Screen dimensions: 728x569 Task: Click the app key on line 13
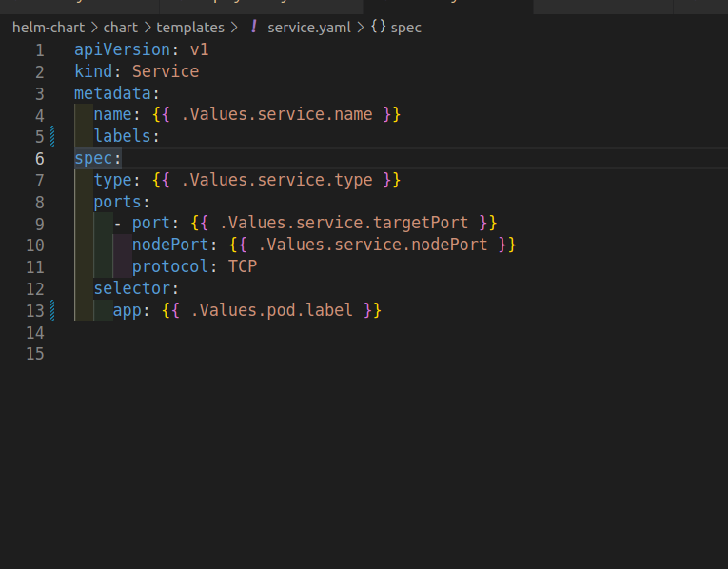click(x=128, y=310)
